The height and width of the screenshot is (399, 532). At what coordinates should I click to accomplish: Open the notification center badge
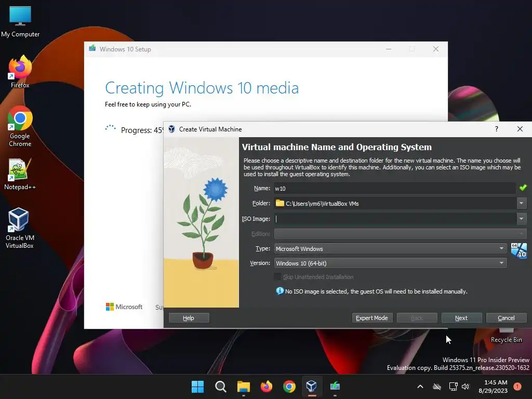(517, 387)
